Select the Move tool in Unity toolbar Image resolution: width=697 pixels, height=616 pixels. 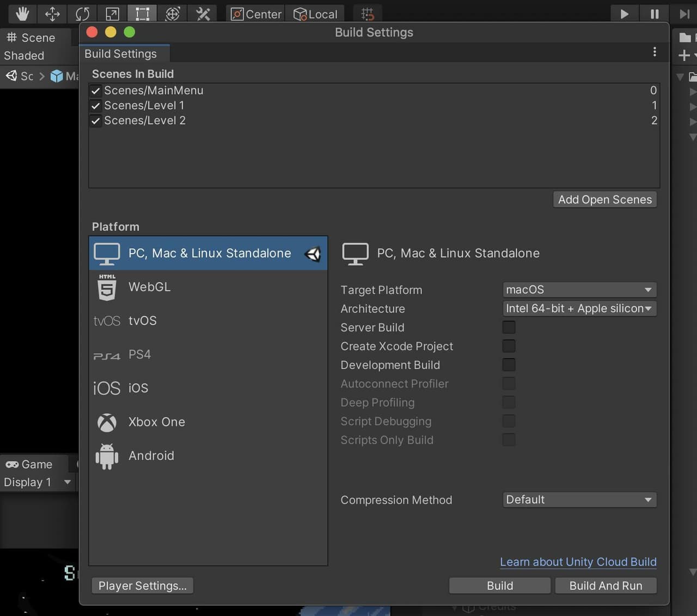(x=52, y=14)
